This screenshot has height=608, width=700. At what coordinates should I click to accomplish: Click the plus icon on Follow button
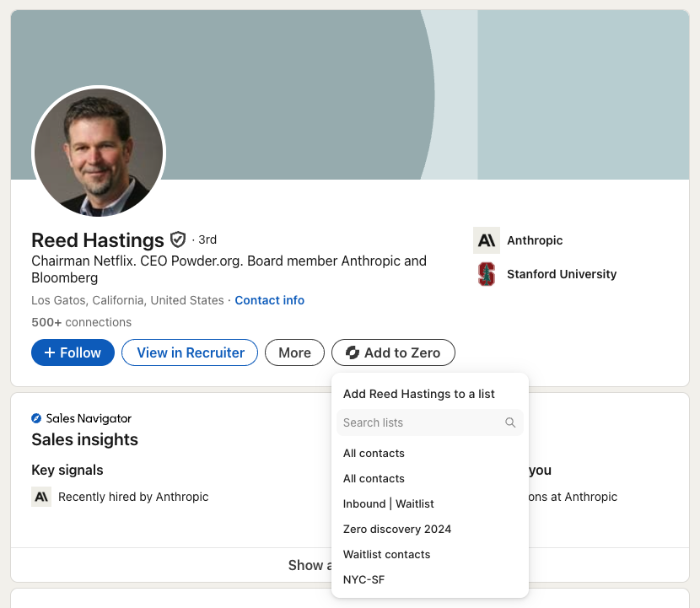pyautogui.click(x=50, y=352)
